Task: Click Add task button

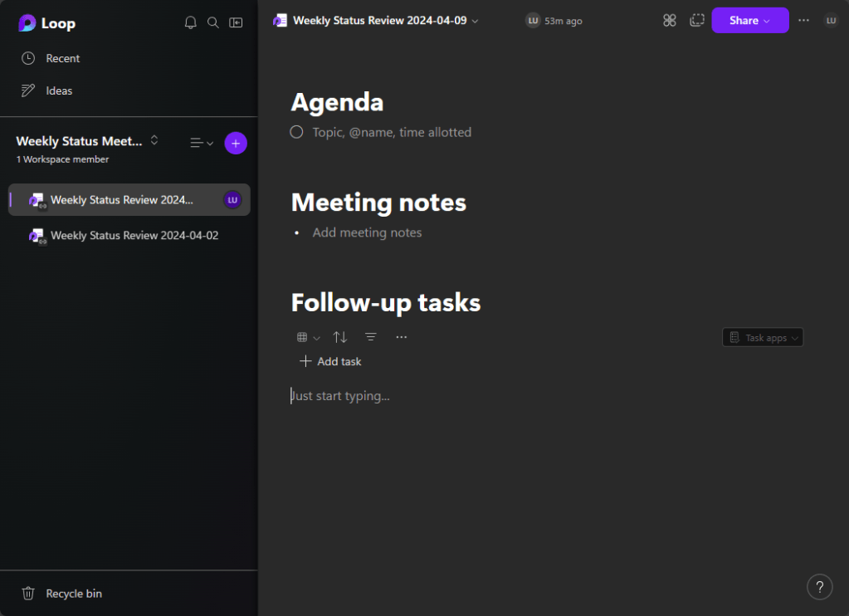Action: pos(330,361)
